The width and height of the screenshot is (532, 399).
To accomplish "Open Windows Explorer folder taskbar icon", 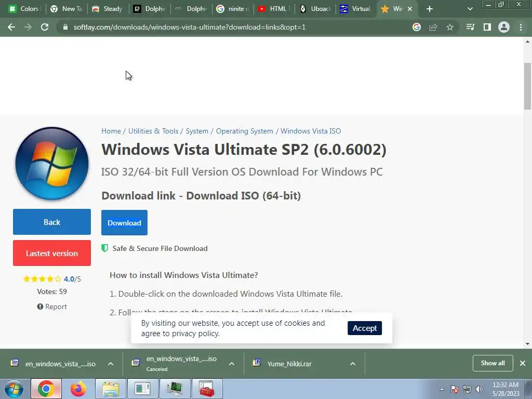I will point(111,389).
